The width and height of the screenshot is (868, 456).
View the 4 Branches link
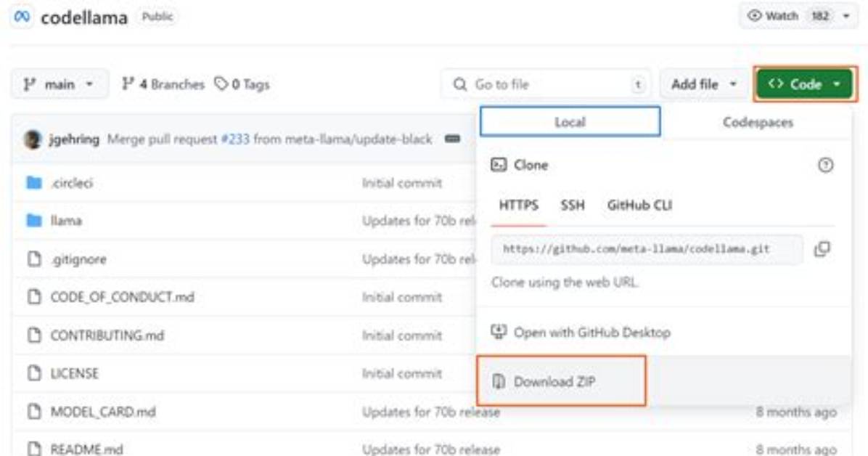click(163, 84)
